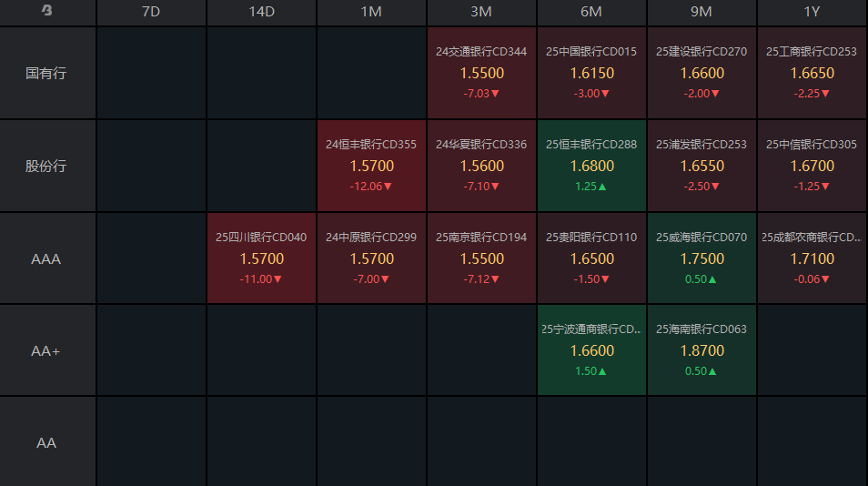
Task: Click the AA+ row label
Action: (45, 351)
